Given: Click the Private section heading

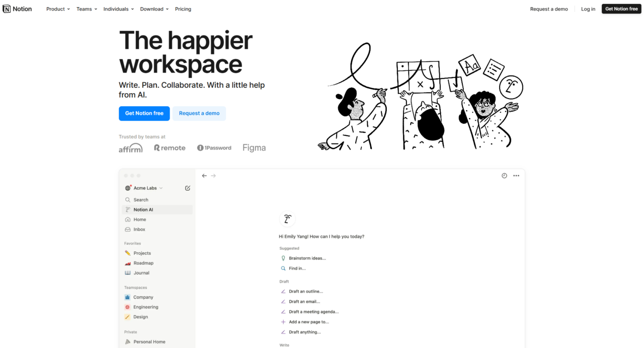Looking at the screenshot, I should coord(131,332).
